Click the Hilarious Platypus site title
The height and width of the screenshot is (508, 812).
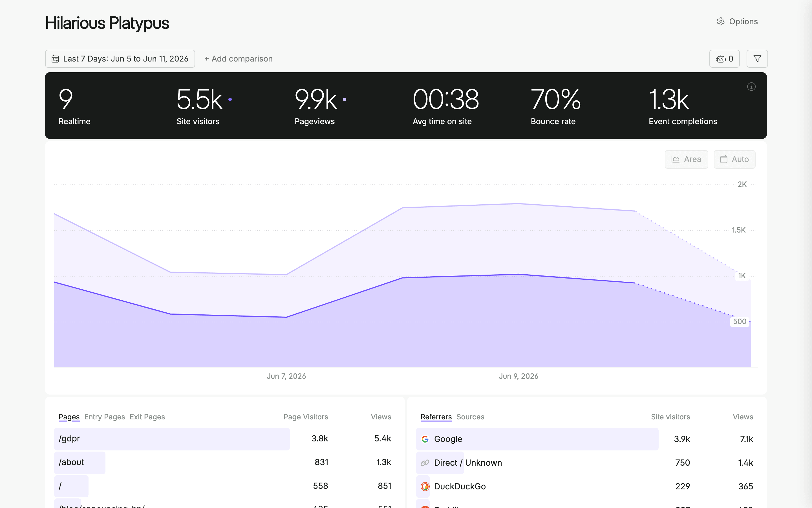tap(107, 23)
